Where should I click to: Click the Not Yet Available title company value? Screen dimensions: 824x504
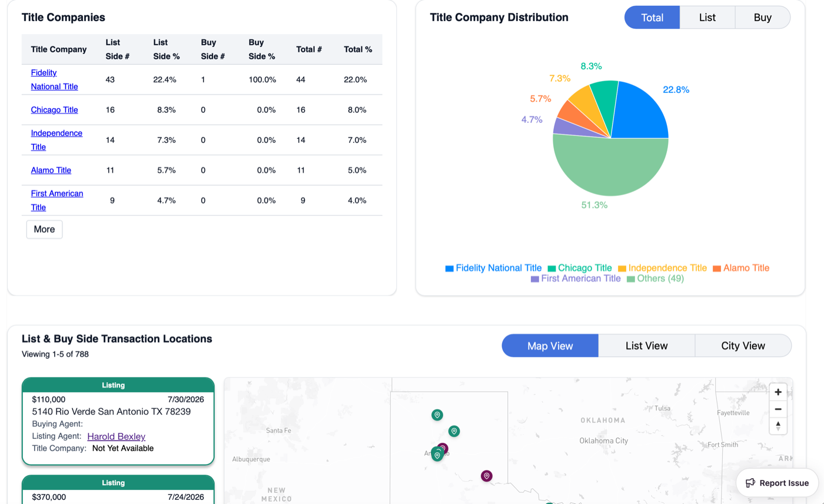[123, 448]
